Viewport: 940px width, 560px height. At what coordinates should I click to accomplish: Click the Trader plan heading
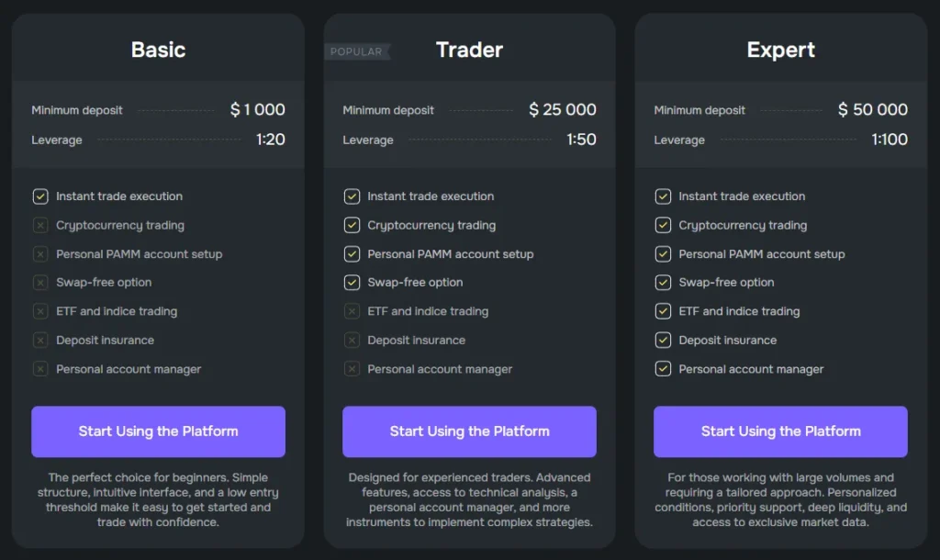coord(469,50)
